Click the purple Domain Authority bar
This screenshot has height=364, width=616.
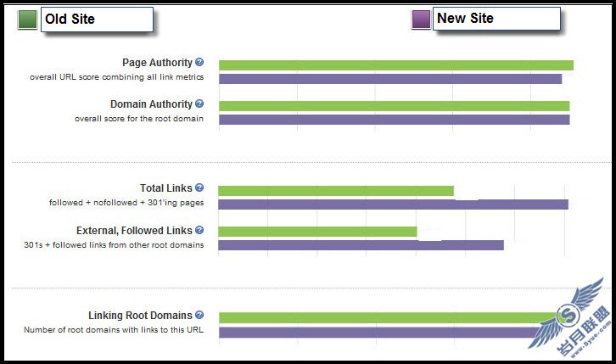point(394,120)
